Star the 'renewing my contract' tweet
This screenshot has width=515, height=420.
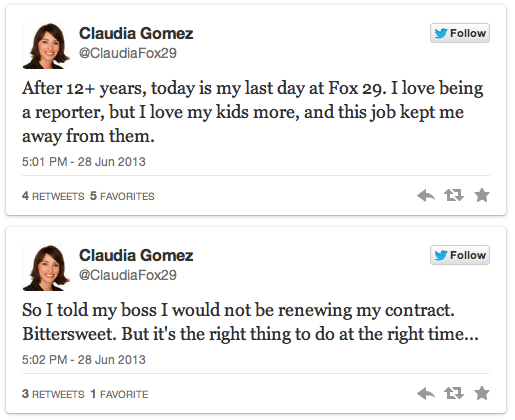point(482,393)
